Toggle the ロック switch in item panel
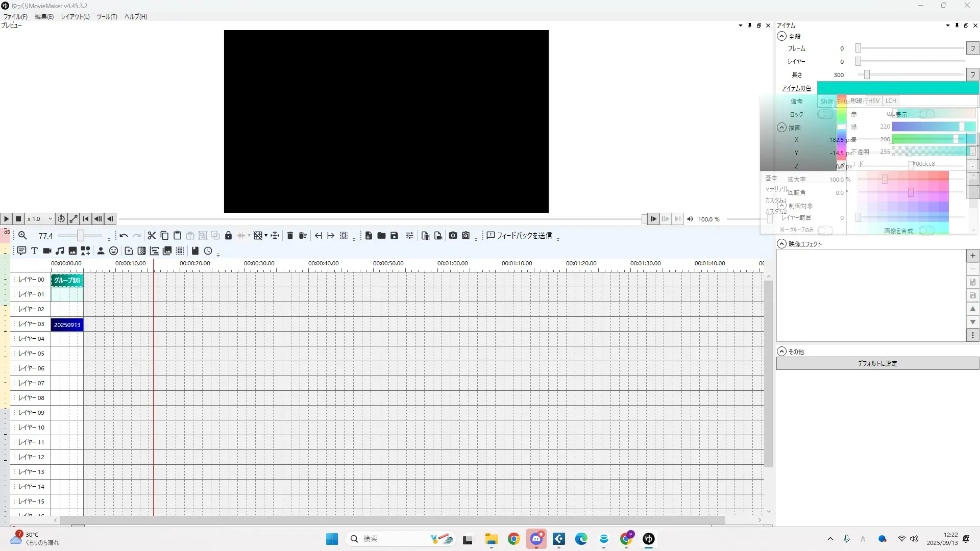 coord(825,114)
